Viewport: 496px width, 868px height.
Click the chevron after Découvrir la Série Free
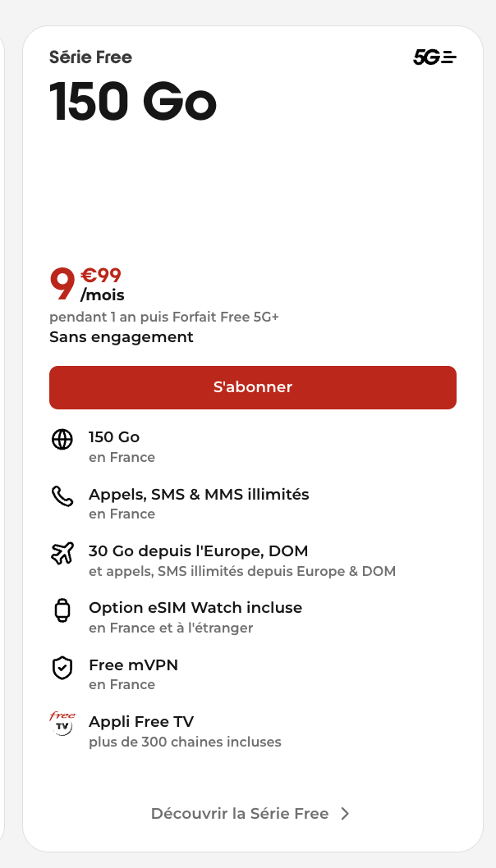345,814
